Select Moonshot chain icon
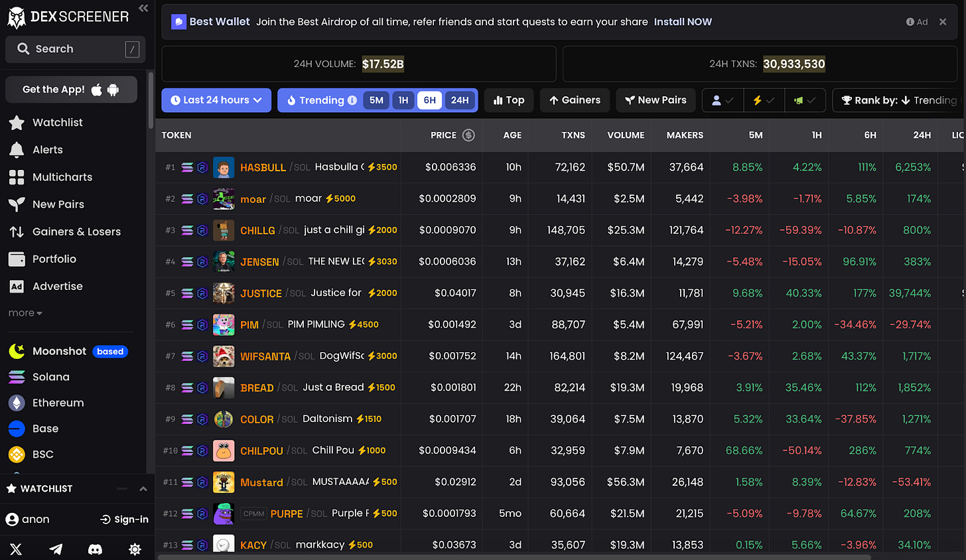Image resolution: width=966 pixels, height=560 pixels. (x=17, y=351)
